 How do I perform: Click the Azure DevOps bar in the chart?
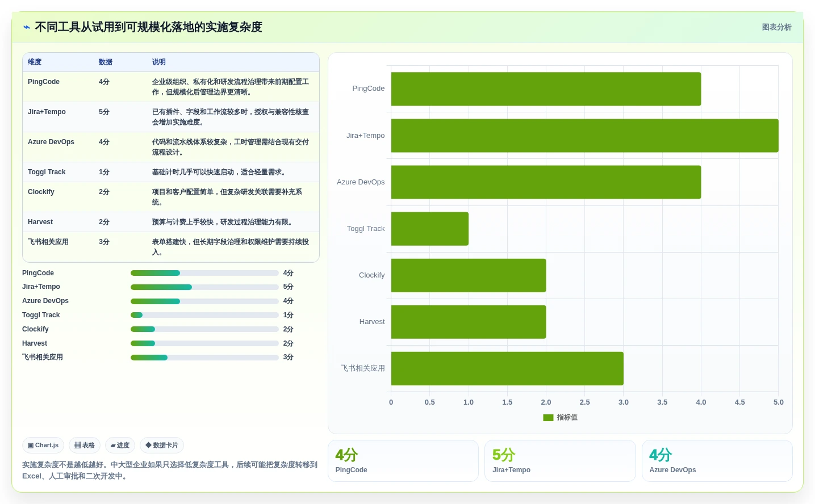coord(546,182)
